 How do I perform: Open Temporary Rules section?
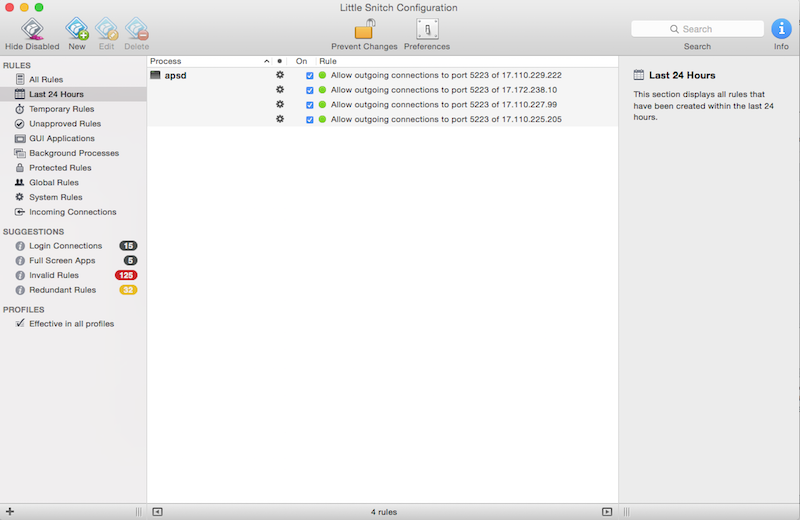[x=61, y=109]
